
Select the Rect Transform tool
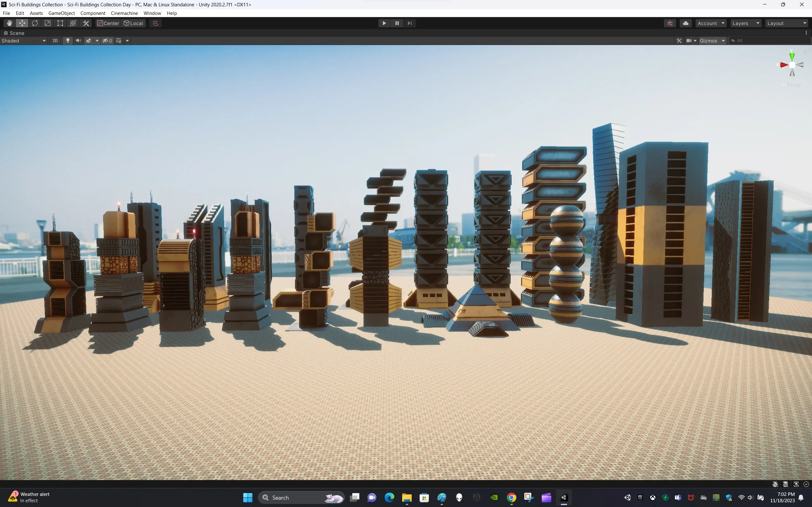tap(60, 23)
